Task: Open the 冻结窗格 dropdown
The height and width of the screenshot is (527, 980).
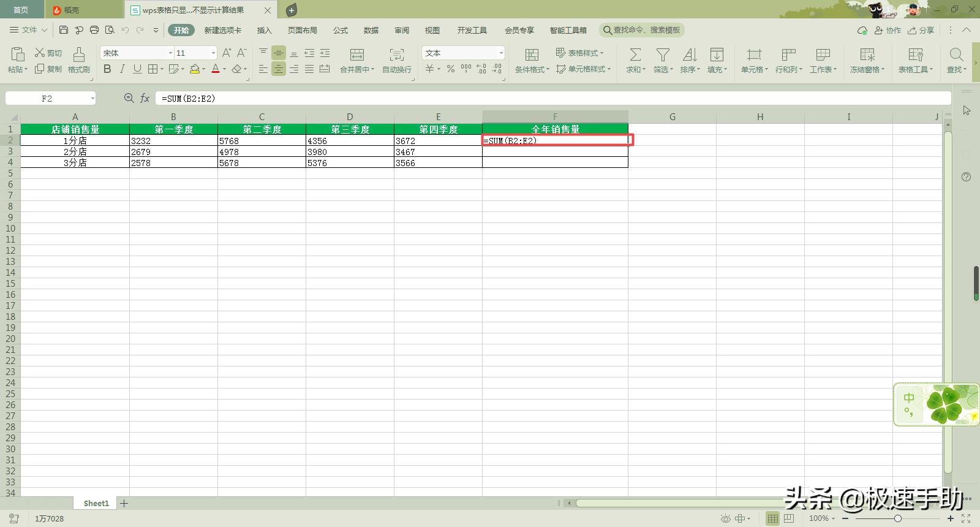Action: click(867, 60)
